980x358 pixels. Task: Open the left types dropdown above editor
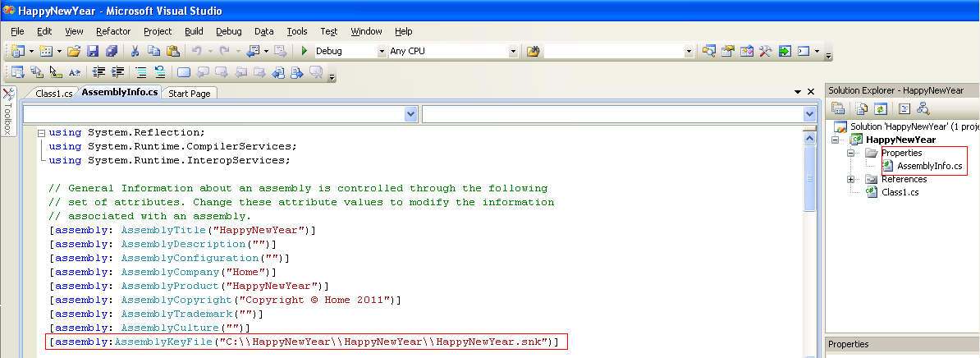410,113
